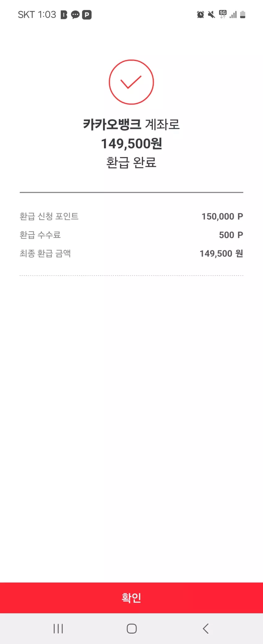Tap the 최종 환급 금액 row

[131, 254]
